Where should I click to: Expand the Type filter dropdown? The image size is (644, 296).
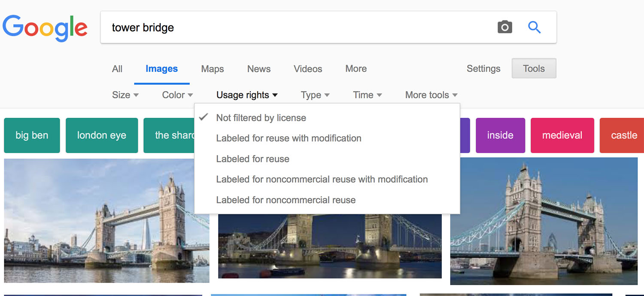point(315,95)
